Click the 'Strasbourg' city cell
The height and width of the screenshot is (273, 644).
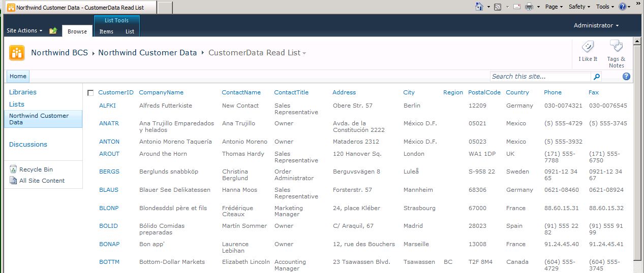[419, 208]
